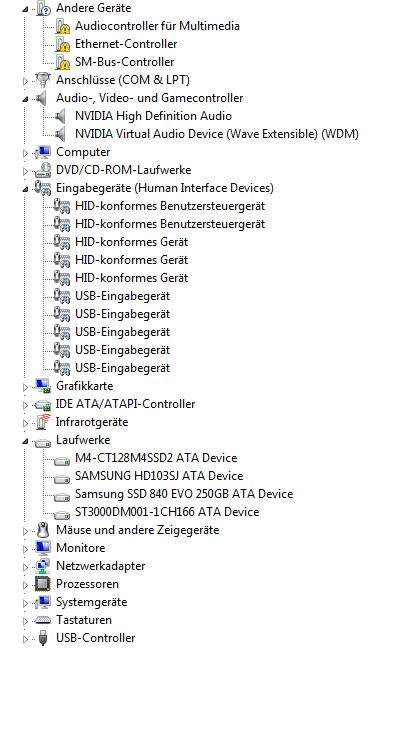Viewport: 406px width, 753px height.
Task: Click the Samsung SSD 840 EVO drive icon
Action: 62,496
